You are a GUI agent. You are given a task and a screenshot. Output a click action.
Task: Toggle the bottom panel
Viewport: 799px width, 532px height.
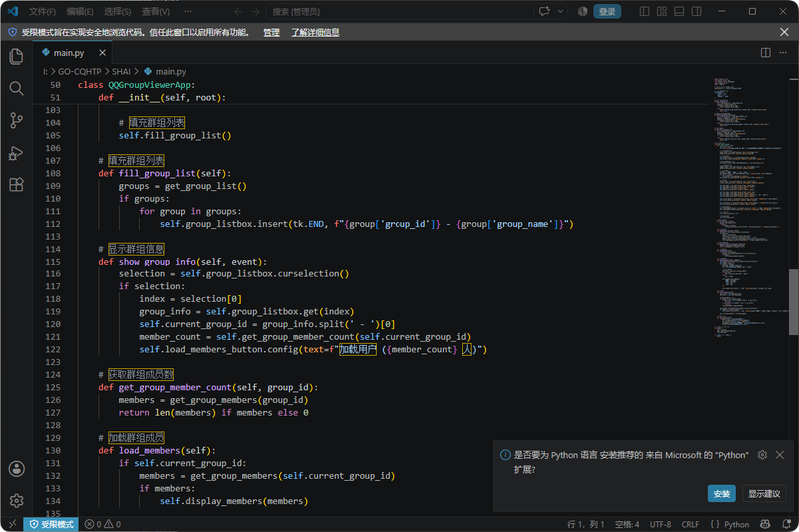[679, 11]
